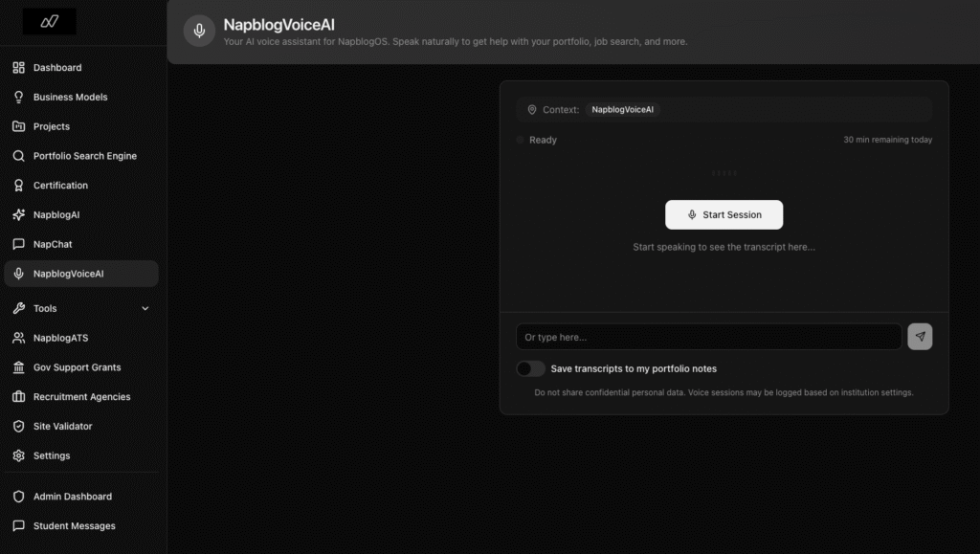This screenshot has width=980, height=554.
Task: Open the NapblogOS logo at top left
Action: pyautogui.click(x=48, y=21)
